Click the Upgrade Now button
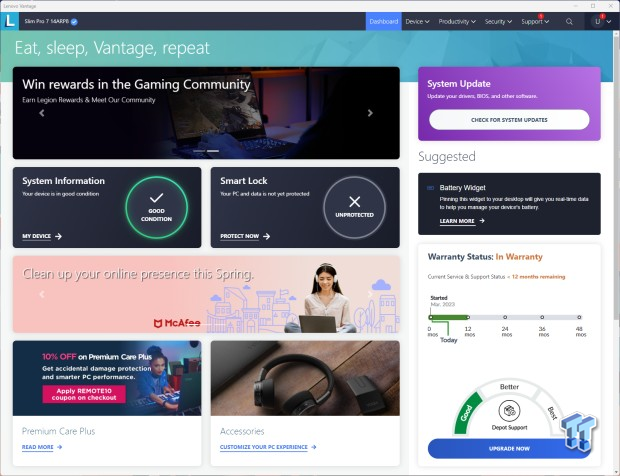Image resolution: width=620 pixels, height=476 pixels. (509, 448)
